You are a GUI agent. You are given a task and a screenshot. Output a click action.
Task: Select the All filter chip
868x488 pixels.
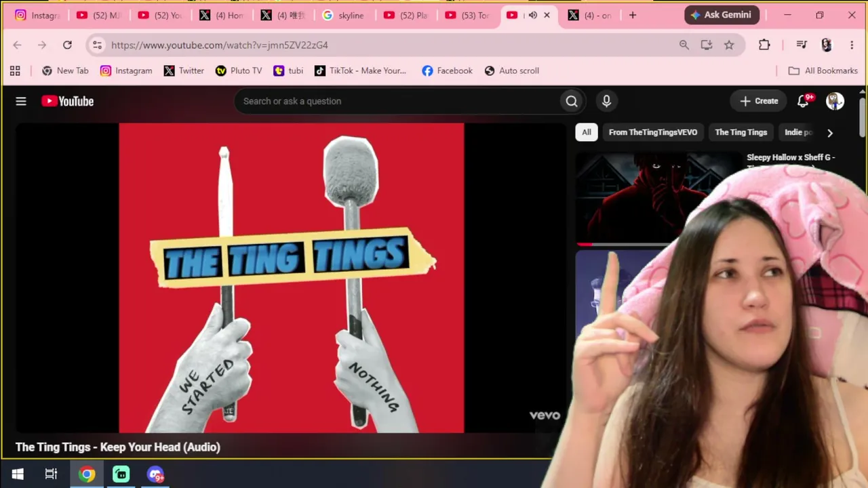pos(587,132)
